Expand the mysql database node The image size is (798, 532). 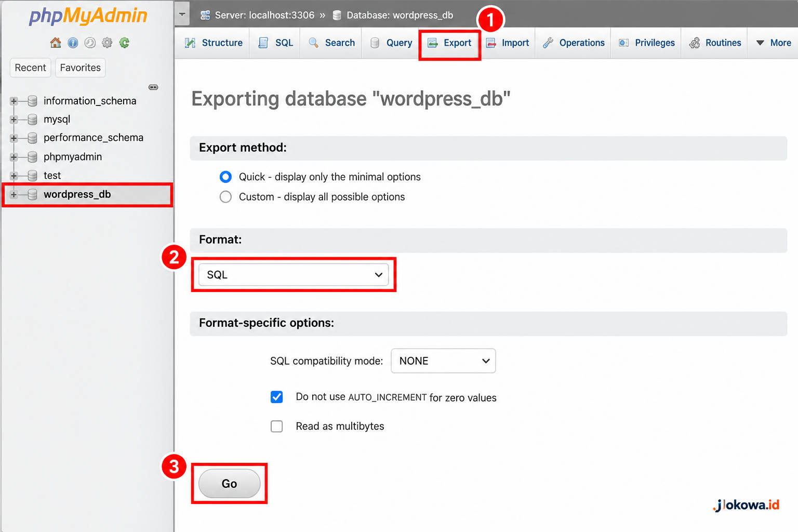14,119
